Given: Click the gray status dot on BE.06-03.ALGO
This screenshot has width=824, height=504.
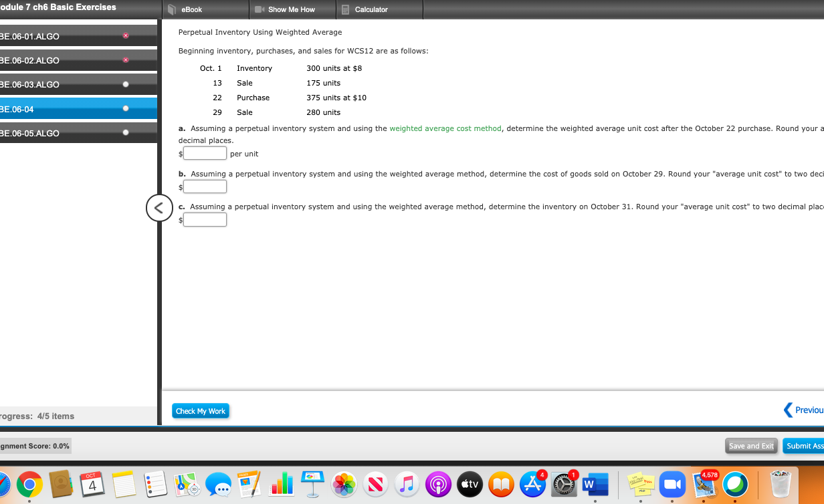Looking at the screenshot, I should click(x=125, y=84).
